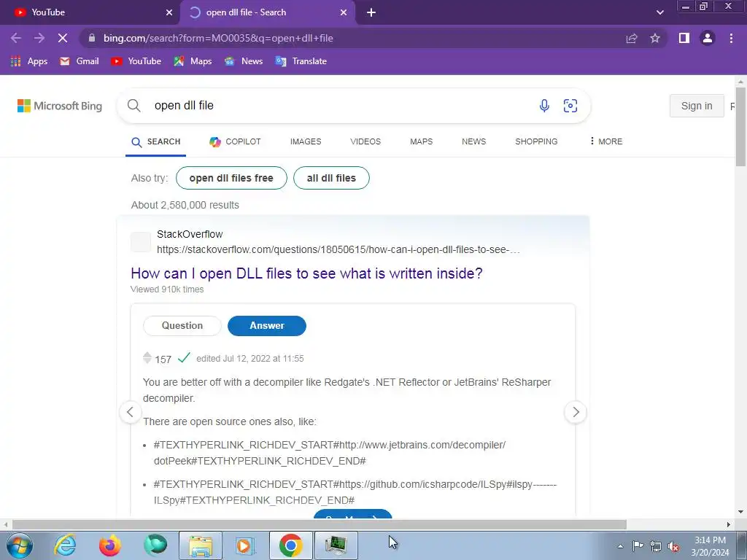747x560 pixels.
Task: Open How can I open DLL files link
Action: click(306, 273)
